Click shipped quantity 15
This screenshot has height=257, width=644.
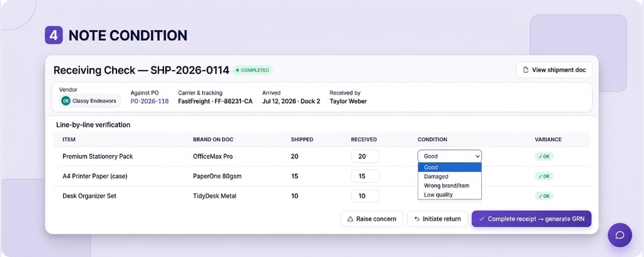pyautogui.click(x=294, y=176)
